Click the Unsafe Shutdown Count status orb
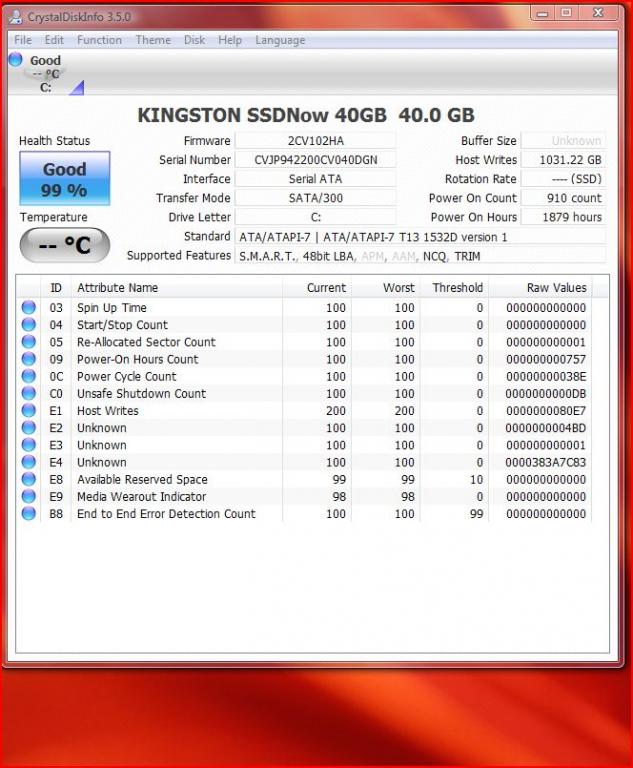The width and height of the screenshot is (633, 768). [29, 393]
